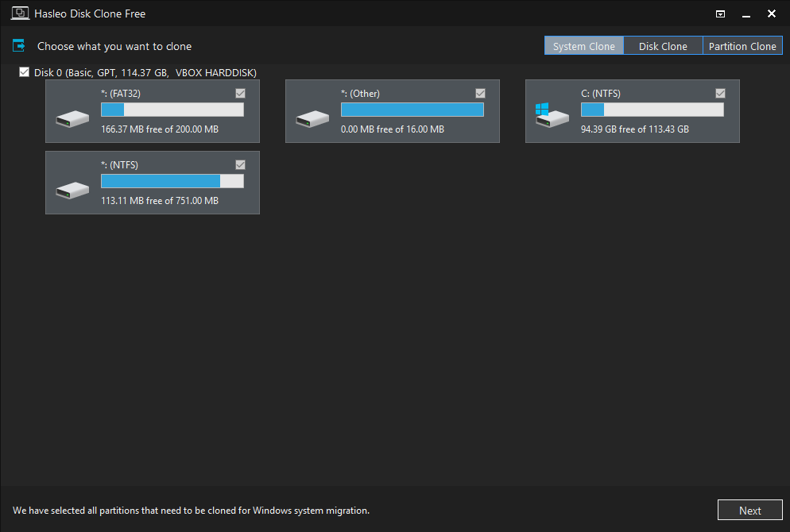Click the clone source arrow icon
The height and width of the screenshot is (532, 790).
coord(18,46)
